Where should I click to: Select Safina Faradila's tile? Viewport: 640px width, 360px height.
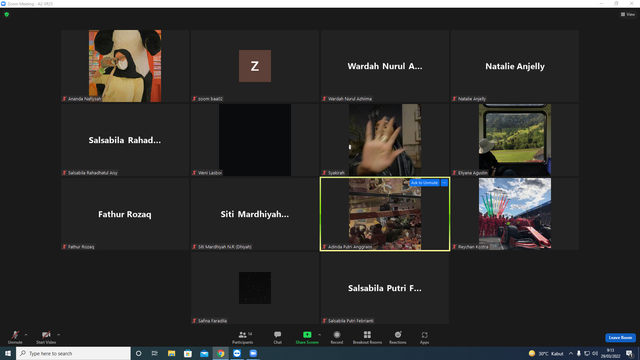[255, 288]
